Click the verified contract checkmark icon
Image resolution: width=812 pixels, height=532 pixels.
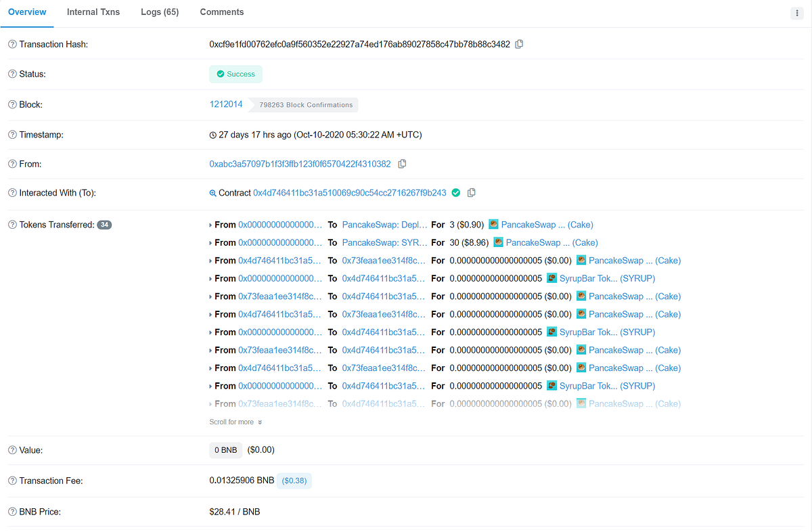tap(455, 192)
